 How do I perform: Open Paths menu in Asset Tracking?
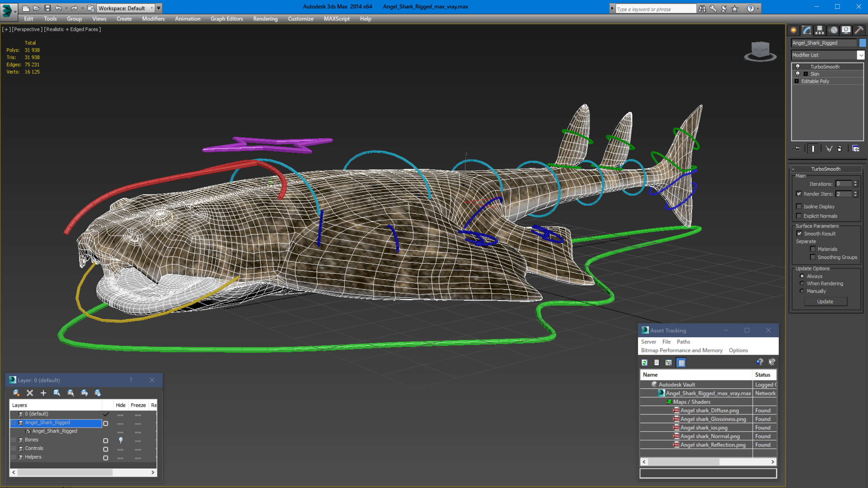(683, 342)
